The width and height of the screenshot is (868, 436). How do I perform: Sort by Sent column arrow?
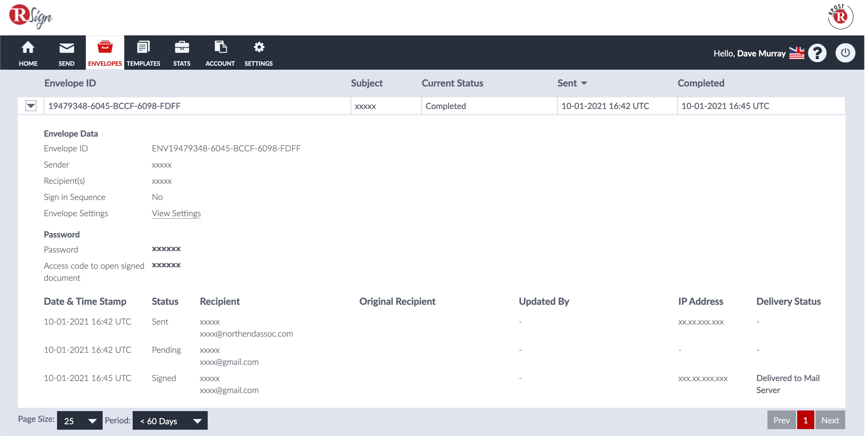point(584,83)
